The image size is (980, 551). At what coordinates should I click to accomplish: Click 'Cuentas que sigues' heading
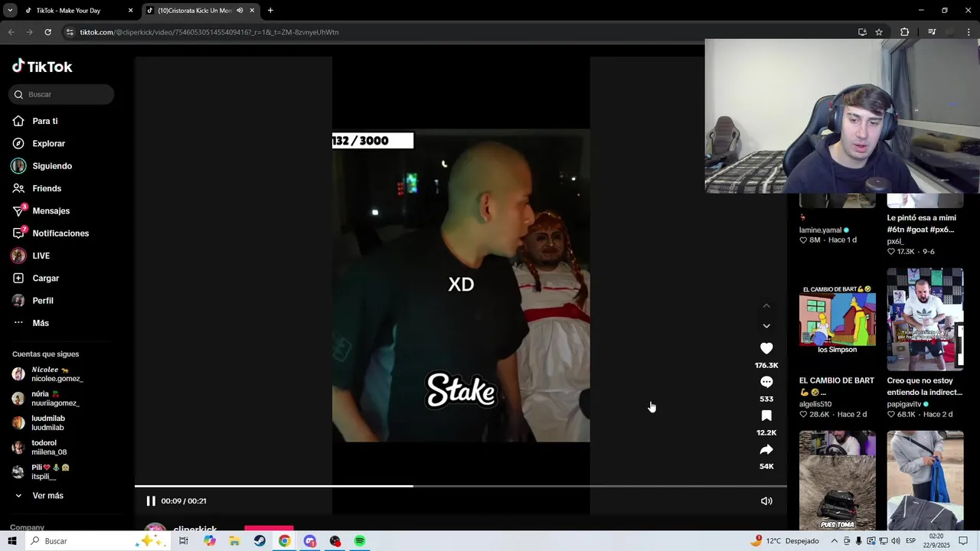click(45, 354)
